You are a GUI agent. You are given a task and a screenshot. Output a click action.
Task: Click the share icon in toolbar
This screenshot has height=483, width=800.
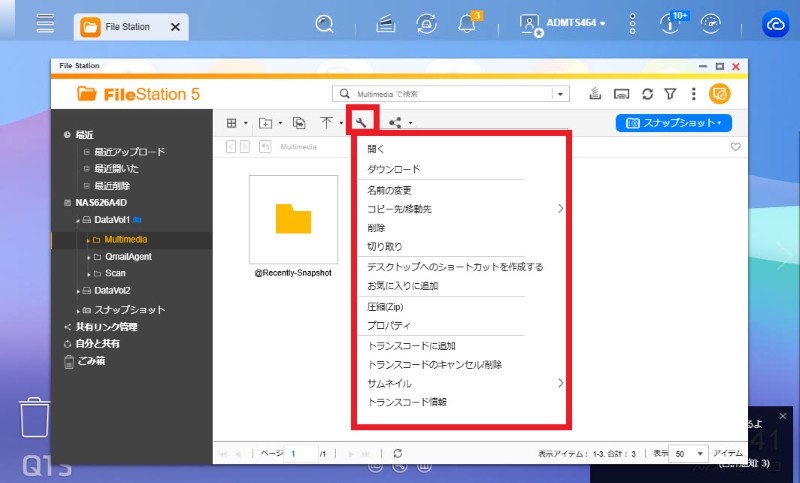(395, 123)
